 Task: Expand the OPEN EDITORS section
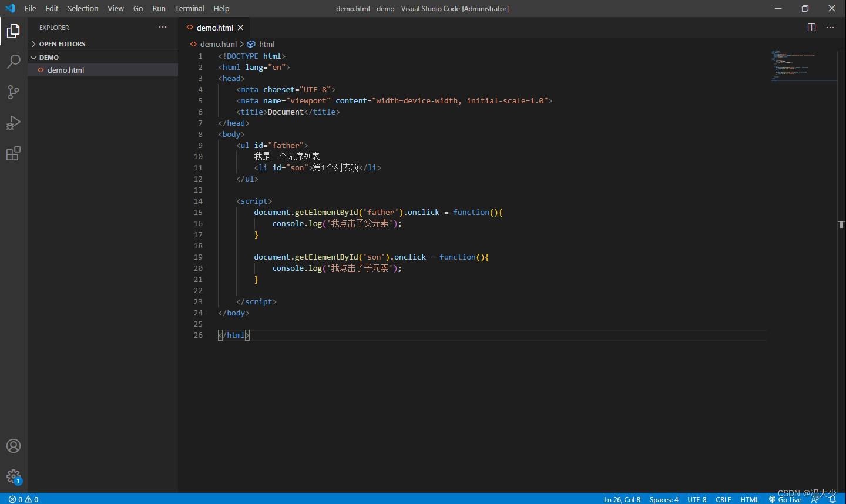(103, 44)
